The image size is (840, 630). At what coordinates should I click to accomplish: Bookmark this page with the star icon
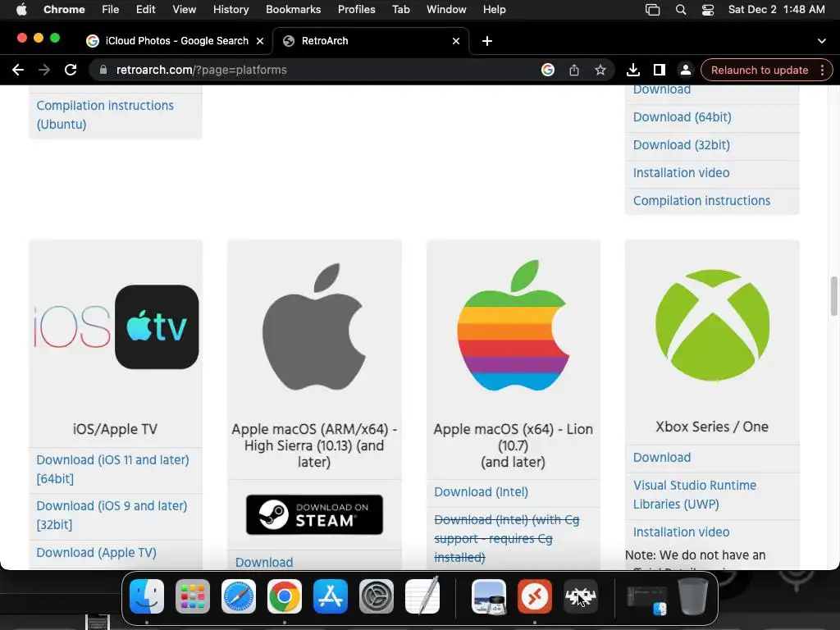600,71
